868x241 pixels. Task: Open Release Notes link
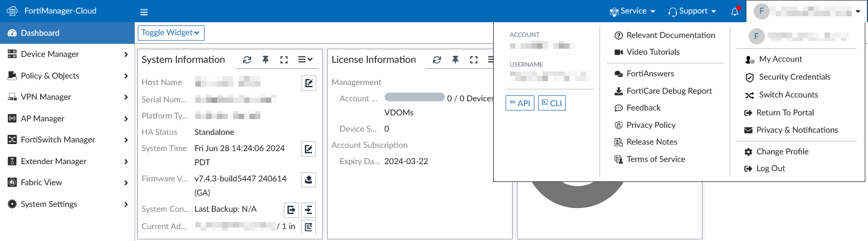652,142
